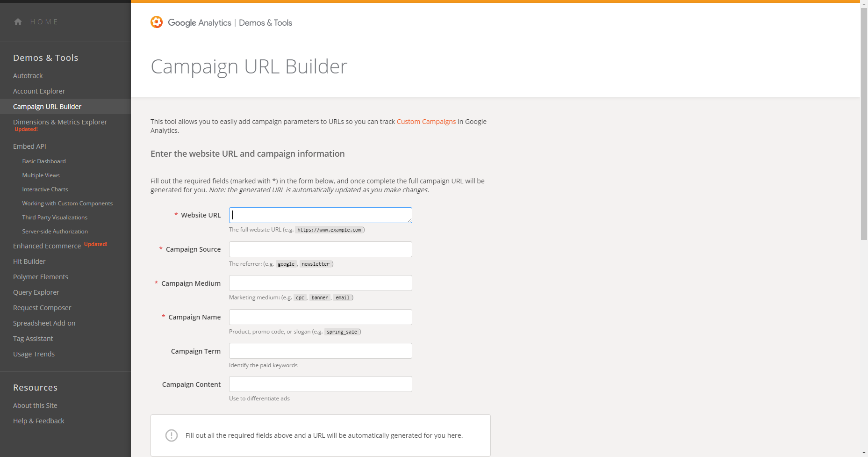Click the home icon in sidebar
The height and width of the screenshot is (457, 868).
[18, 22]
